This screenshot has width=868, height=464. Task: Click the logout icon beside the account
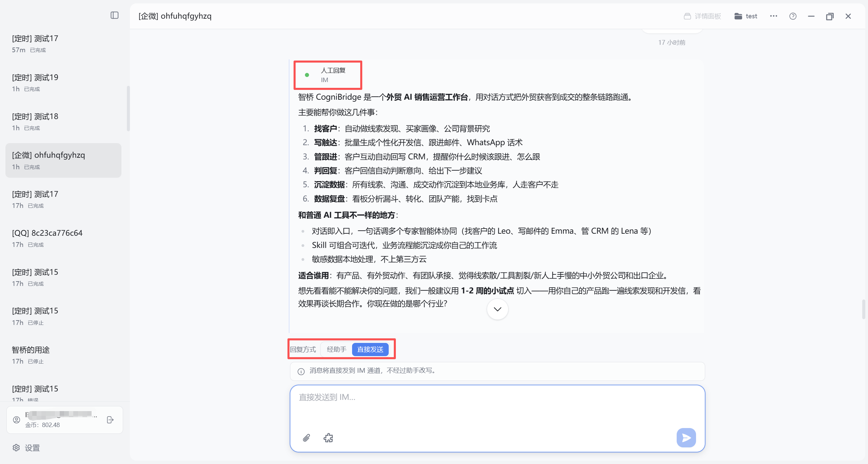pos(110,420)
